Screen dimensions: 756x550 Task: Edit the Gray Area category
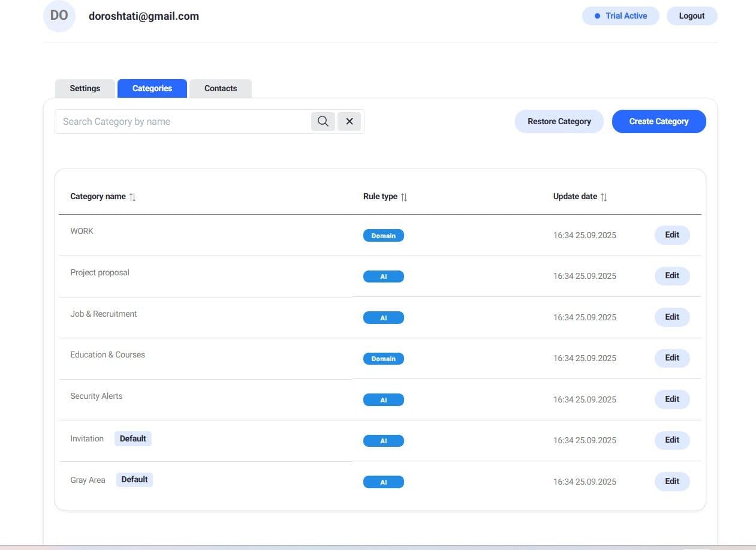pos(671,482)
